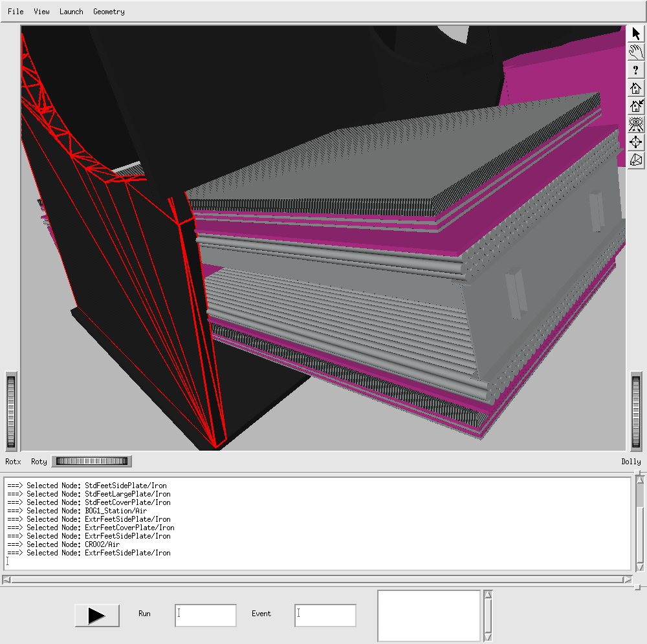Screen dimensions: 647x644
Task: Expand the Geometry menu
Action: point(109,12)
